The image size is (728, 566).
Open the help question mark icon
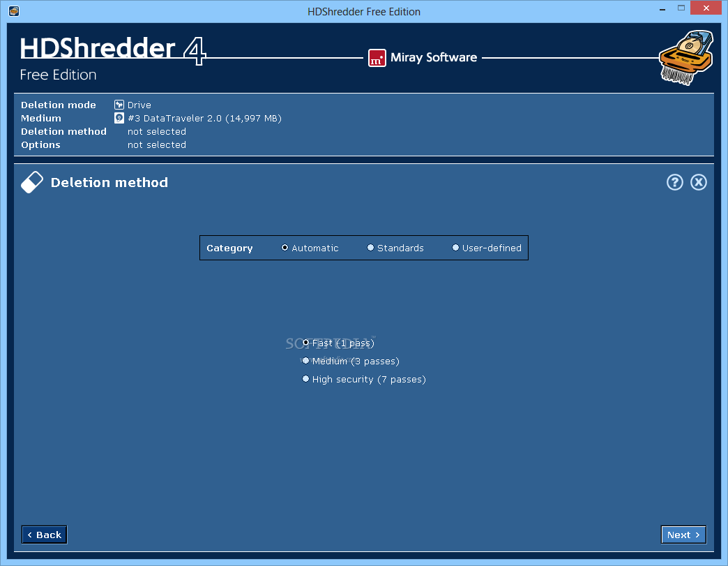click(674, 182)
